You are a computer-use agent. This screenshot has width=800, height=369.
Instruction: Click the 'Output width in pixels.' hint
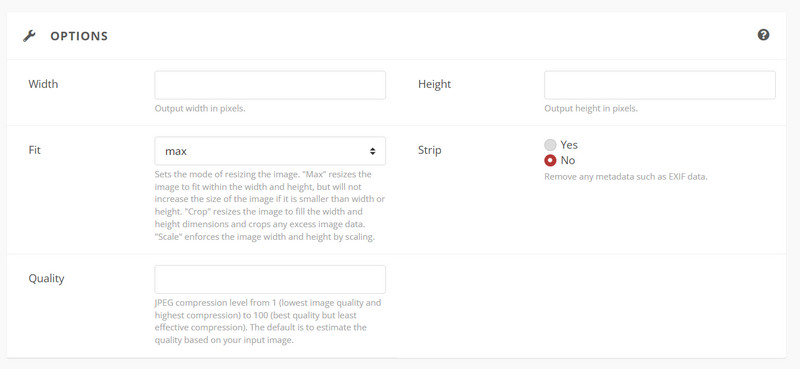[x=200, y=109]
